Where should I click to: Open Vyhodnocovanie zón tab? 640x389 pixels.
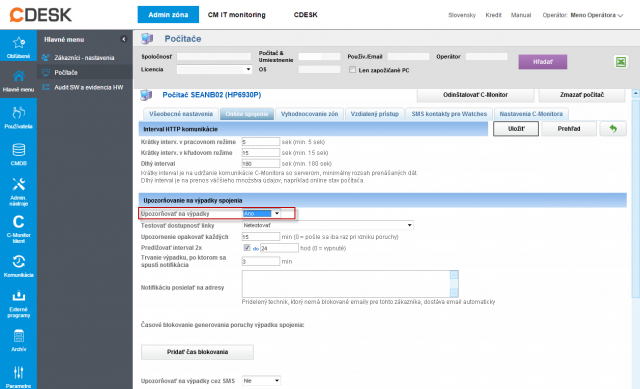[309, 114]
